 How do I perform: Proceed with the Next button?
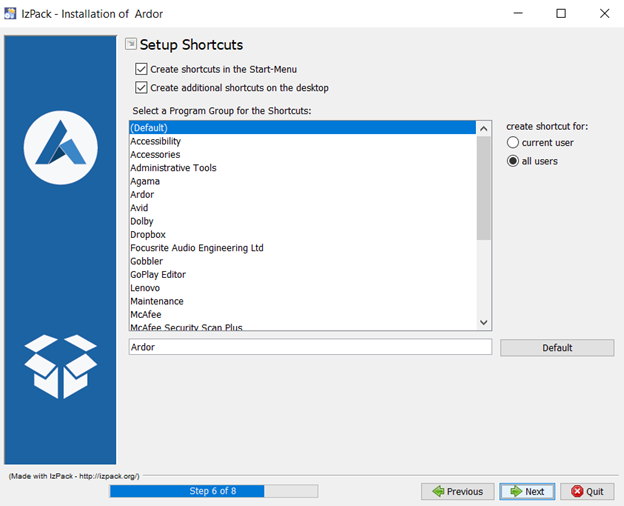click(527, 491)
